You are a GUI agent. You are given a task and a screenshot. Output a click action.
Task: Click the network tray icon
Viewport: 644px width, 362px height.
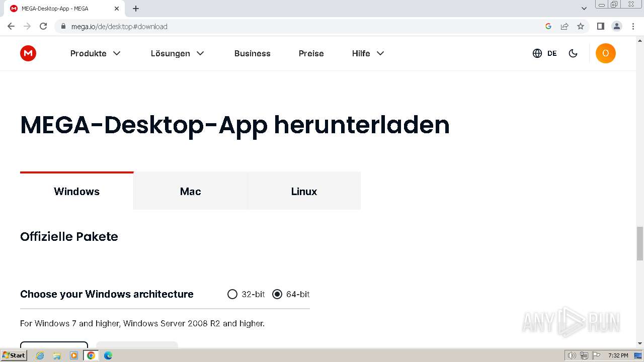pos(584,355)
